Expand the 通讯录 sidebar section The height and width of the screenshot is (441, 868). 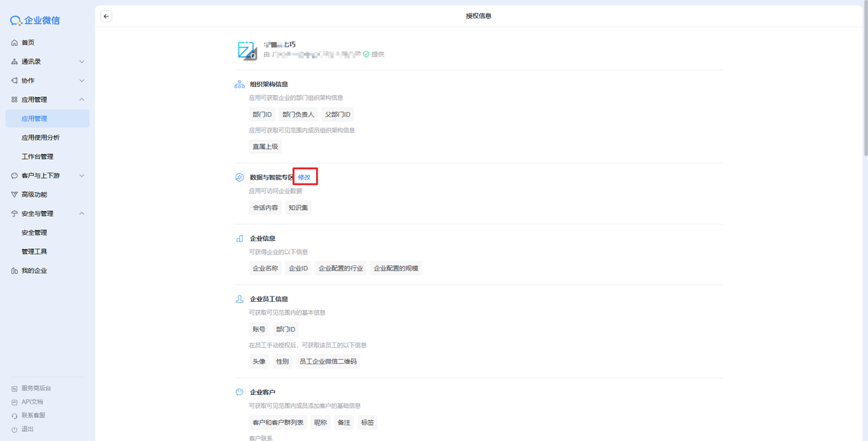pyautogui.click(x=81, y=62)
